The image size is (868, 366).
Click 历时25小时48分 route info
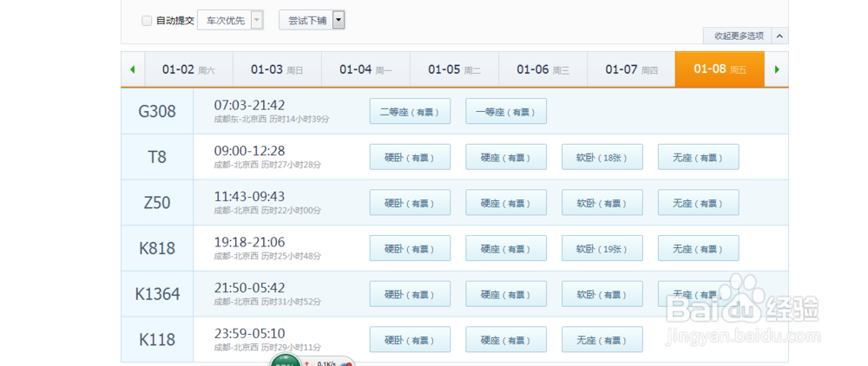pos(291,256)
